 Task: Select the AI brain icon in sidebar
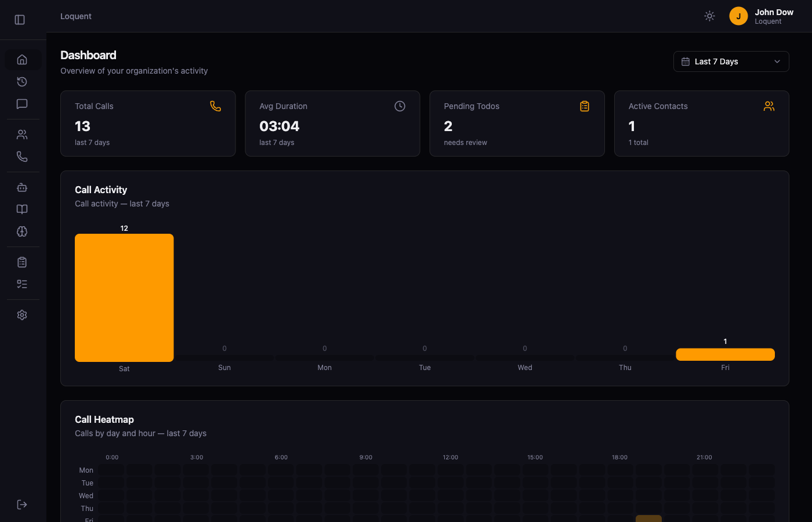(22, 231)
